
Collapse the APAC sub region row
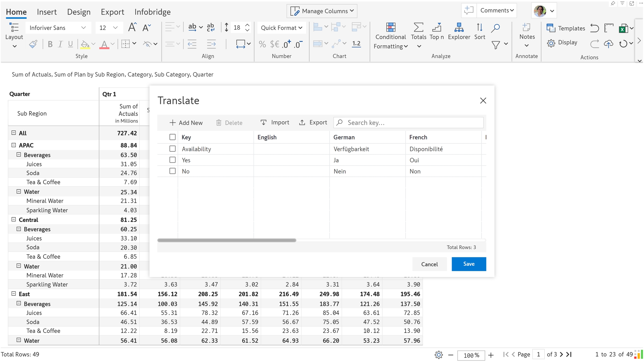click(x=13, y=145)
